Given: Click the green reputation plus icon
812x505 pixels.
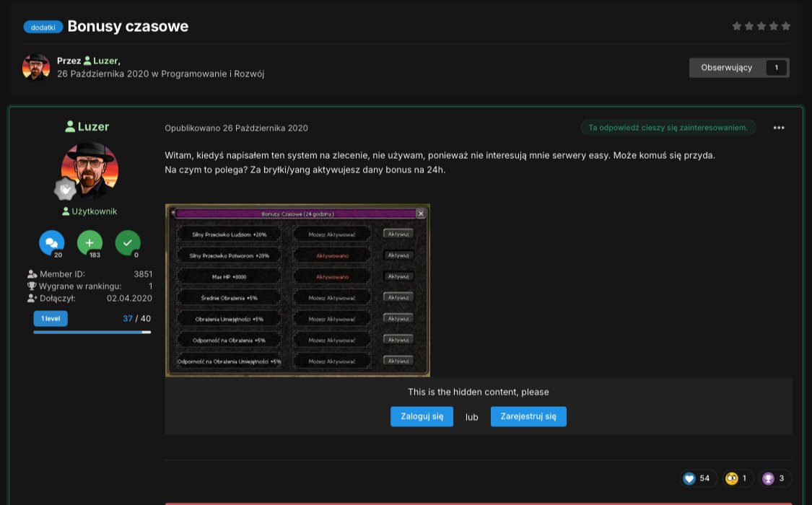Looking at the screenshot, I should click(90, 243).
